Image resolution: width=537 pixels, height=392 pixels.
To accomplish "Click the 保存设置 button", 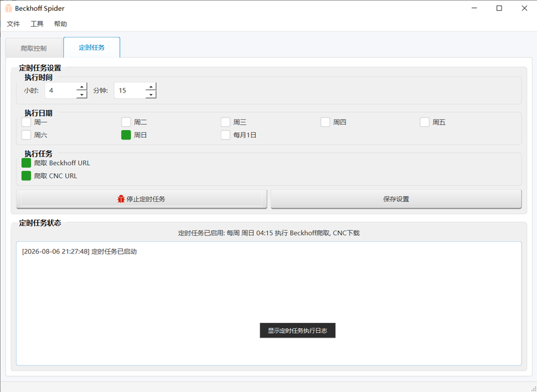I will 396,199.
